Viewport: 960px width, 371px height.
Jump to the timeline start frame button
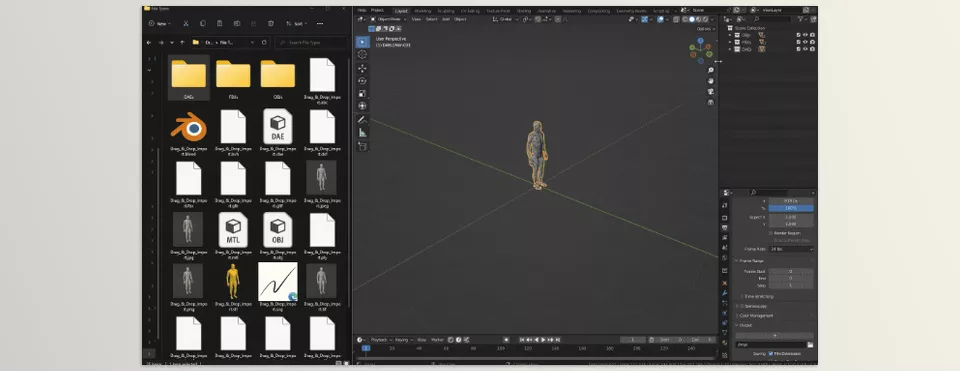(x=522, y=339)
